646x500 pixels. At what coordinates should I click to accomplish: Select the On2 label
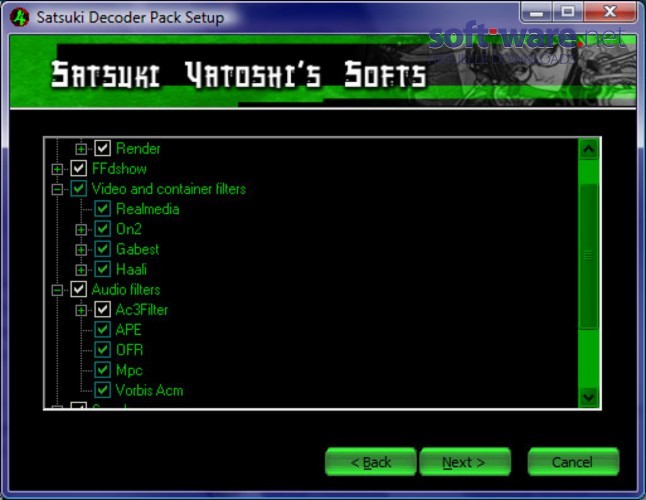point(129,229)
